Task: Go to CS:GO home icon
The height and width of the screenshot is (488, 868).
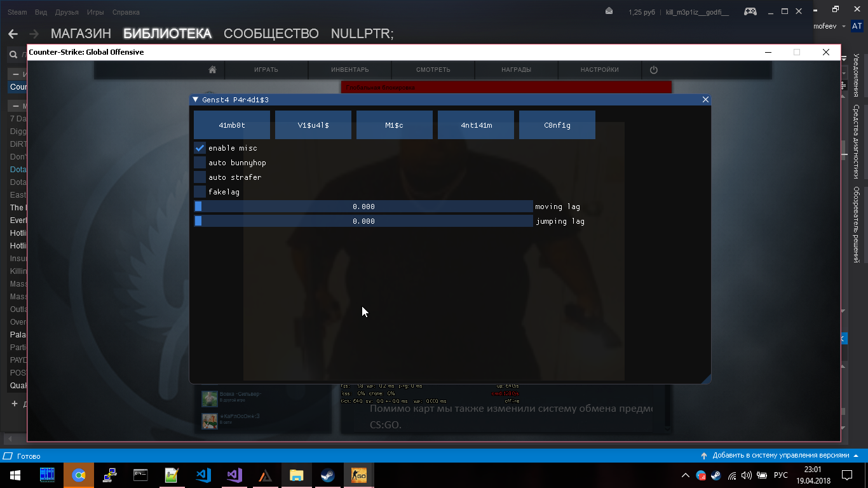Action: [x=212, y=70]
